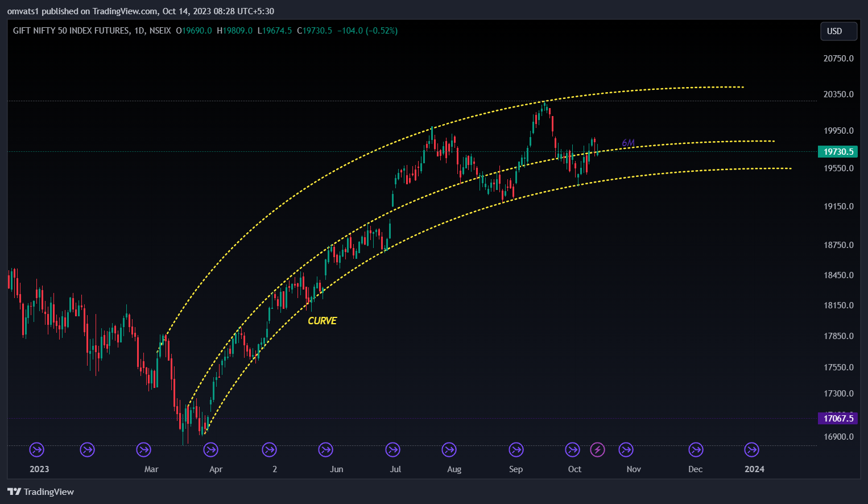Click the pink lightning bolt event marker
The image size is (868, 504).
pos(597,450)
